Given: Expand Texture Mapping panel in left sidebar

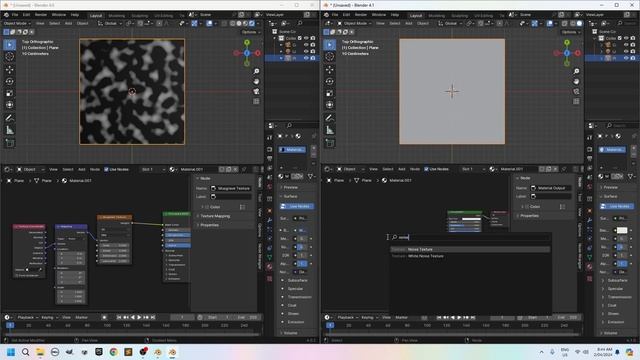Looking at the screenshot, I should [215, 216].
